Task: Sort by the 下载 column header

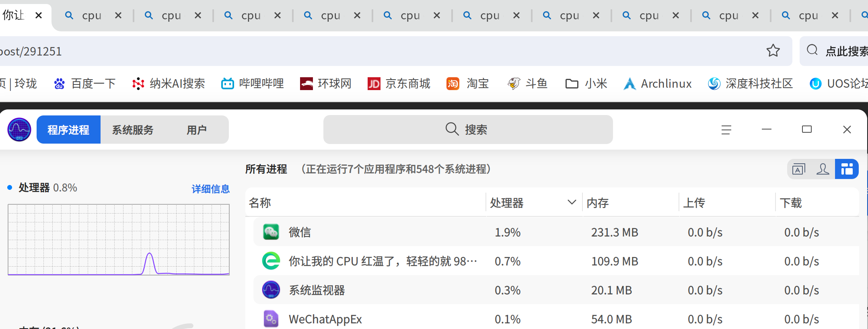Action: [817, 203]
